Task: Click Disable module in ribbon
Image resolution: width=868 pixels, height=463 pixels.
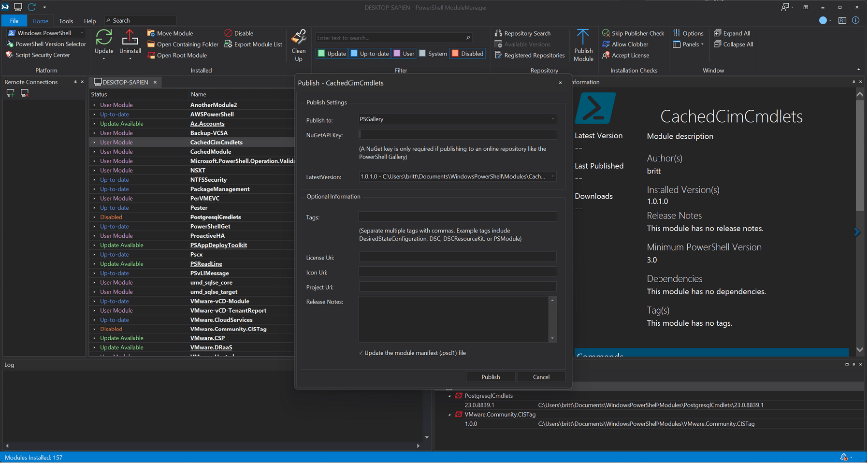Action: point(239,33)
